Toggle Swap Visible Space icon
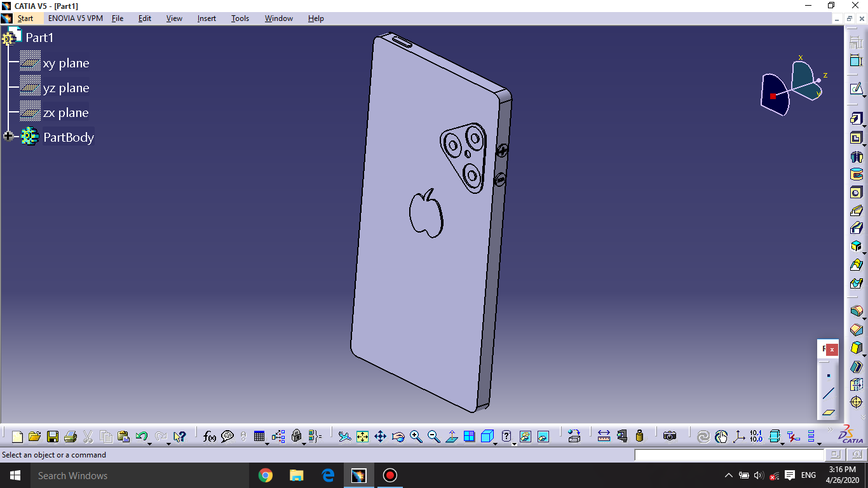This screenshot has width=868, height=488. pyautogui.click(x=543, y=437)
